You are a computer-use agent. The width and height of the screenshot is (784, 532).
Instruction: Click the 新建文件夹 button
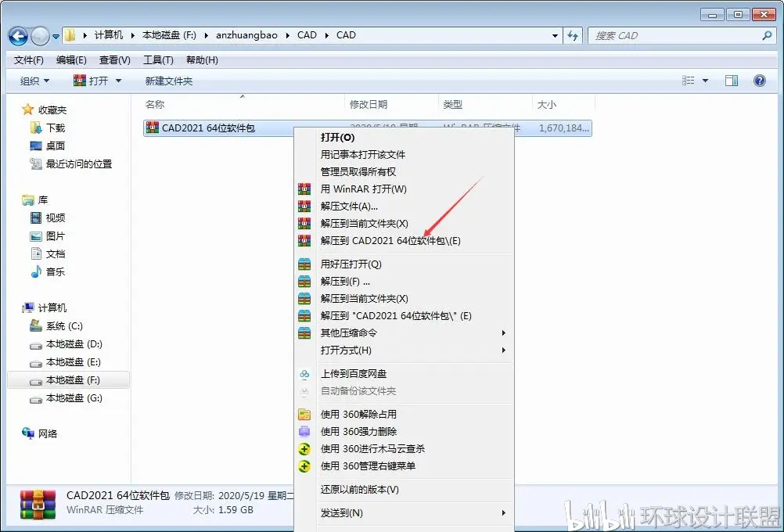coord(168,81)
